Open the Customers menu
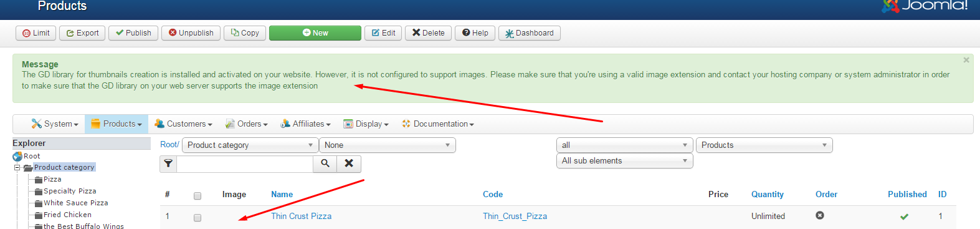This screenshot has height=229, width=980. click(183, 124)
